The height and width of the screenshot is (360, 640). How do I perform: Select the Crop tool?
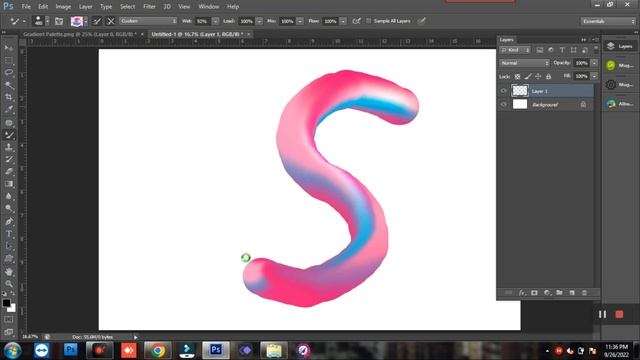9,97
